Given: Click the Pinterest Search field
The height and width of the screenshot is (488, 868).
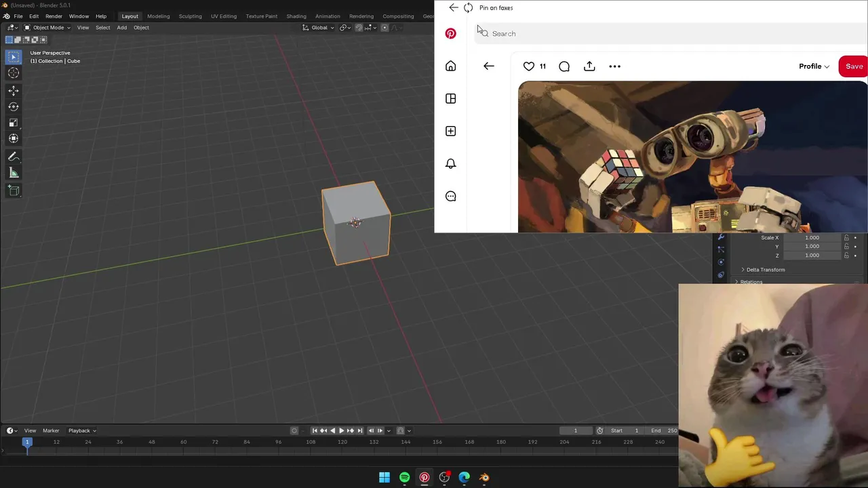Looking at the screenshot, I should click(671, 33).
